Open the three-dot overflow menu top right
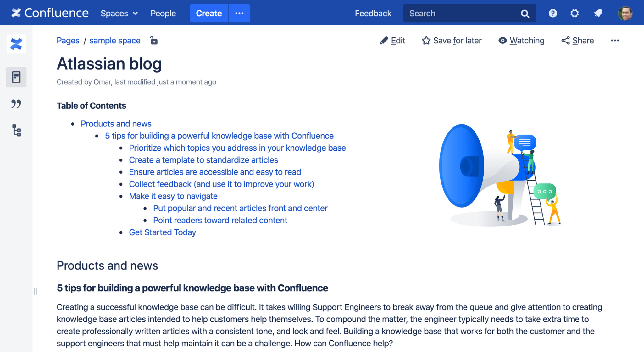Viewport: 644px width, 352px height. (x=614, y=40)
